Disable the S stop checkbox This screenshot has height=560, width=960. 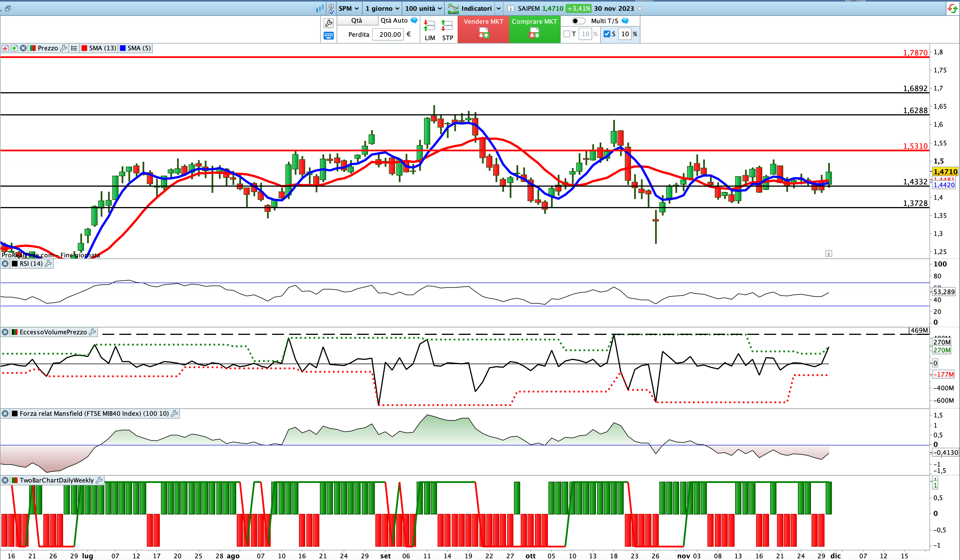click(x=607, y=34)
